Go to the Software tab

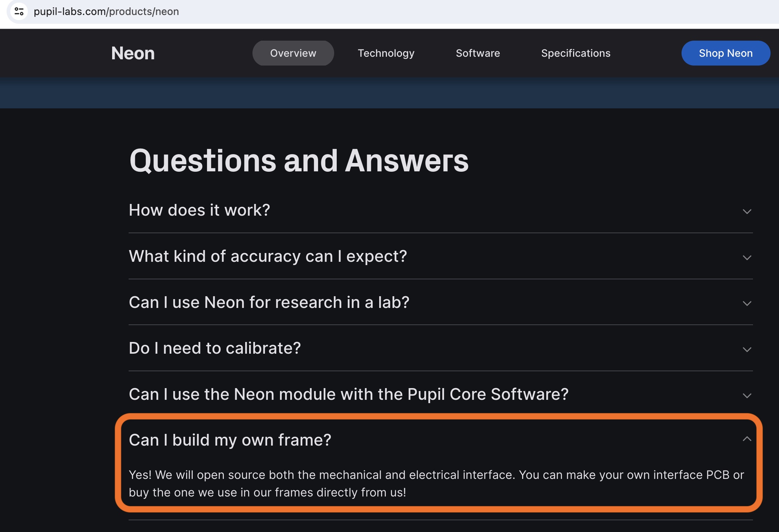coord(478,53)
